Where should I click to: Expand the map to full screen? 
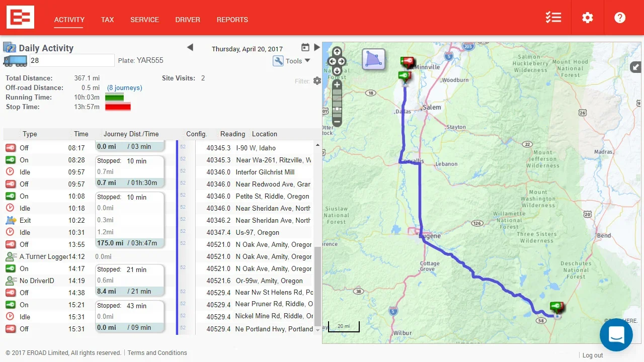point(635,67)
